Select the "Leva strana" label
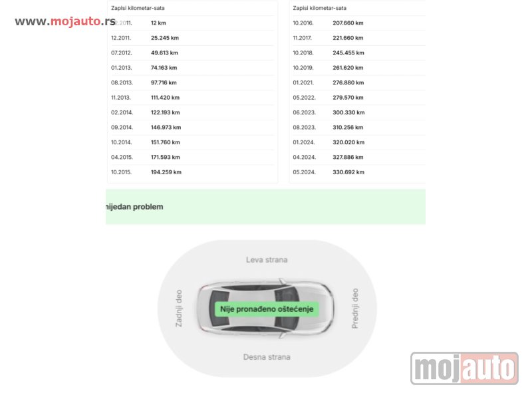The image size is (532, 399). tap(267, 260)
